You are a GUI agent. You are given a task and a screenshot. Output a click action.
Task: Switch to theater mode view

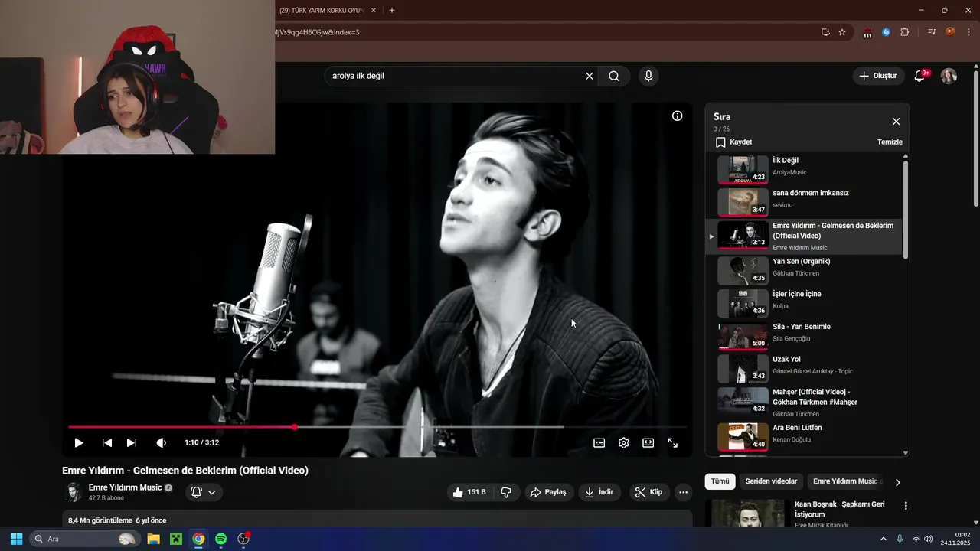pyautogui.click(x=648, y=442)
